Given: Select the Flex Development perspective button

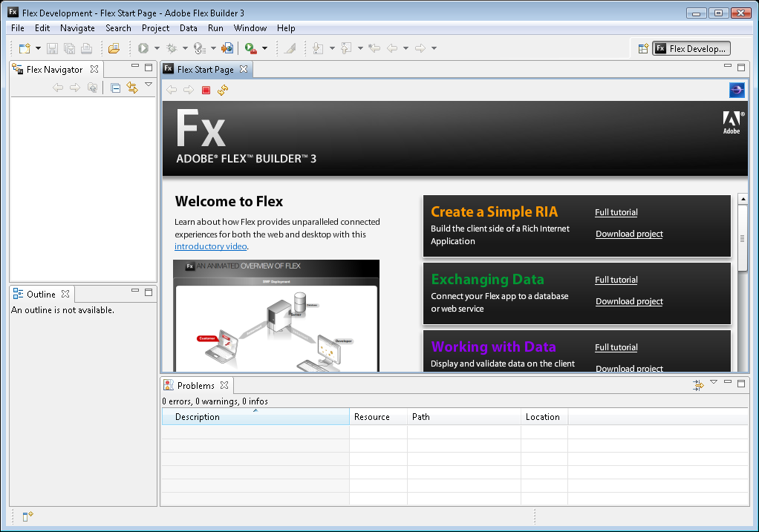Looking at the screenshot, I should click(x=691, y=48).
